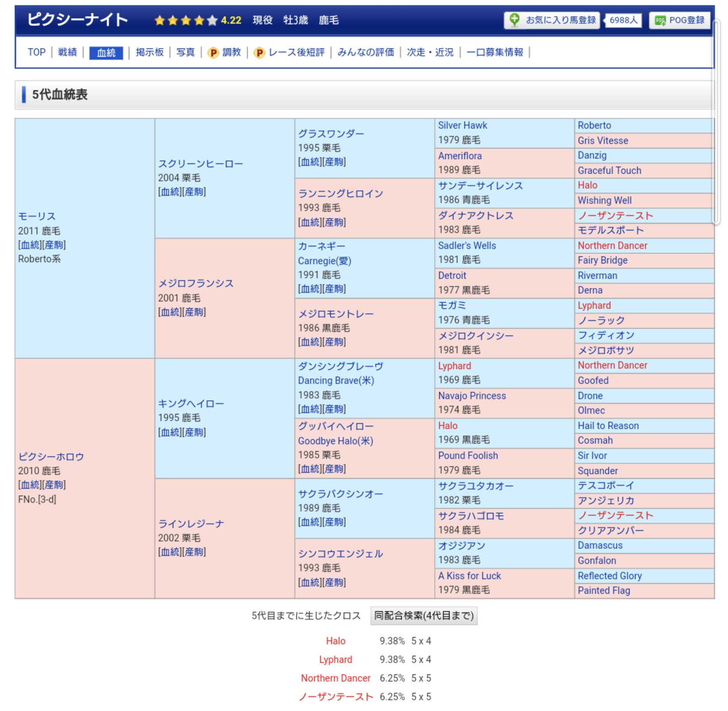
Task: Click the Hail to Reason link
Action: [608, 426]
